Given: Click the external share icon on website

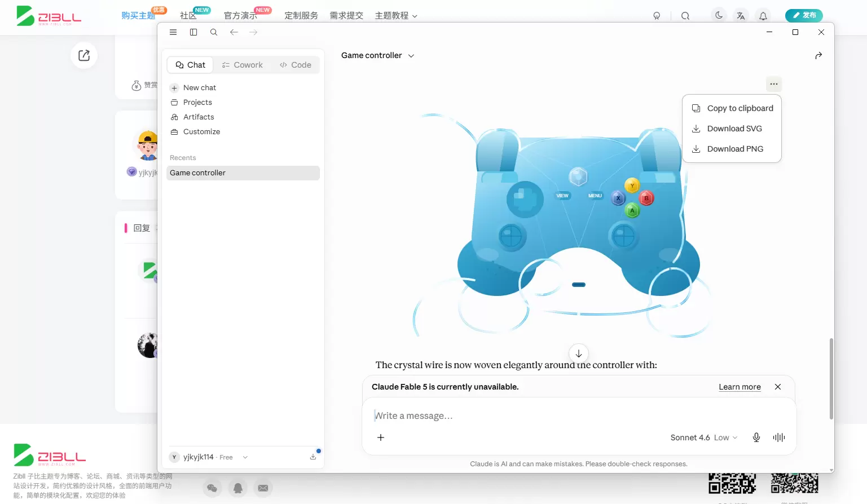Looking at the screenshot, I should [84, 55].
